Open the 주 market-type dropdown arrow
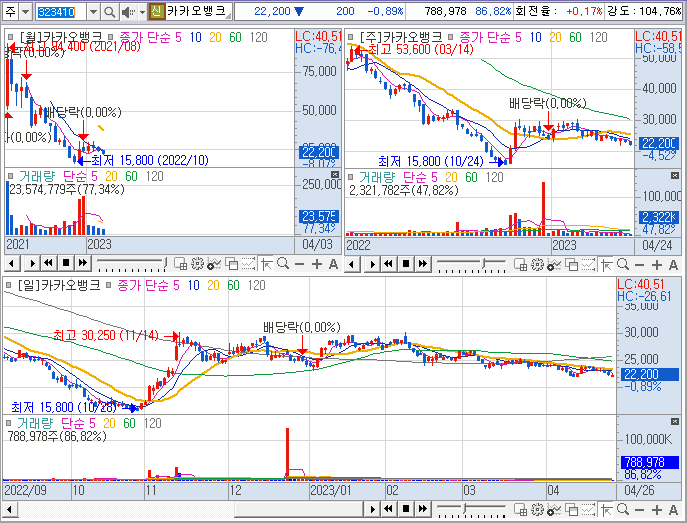 pos(26,12)
